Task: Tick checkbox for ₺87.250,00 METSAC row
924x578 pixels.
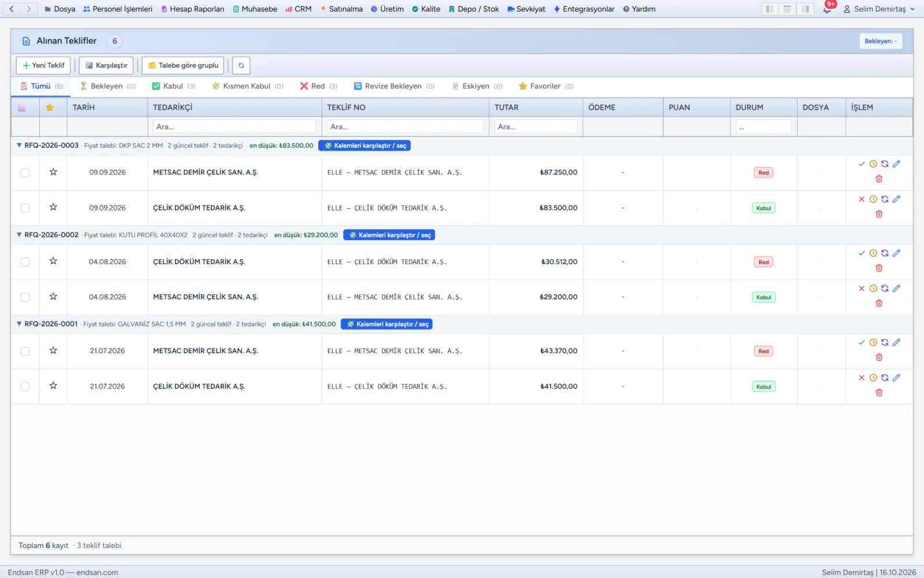Action: point(25,172)
